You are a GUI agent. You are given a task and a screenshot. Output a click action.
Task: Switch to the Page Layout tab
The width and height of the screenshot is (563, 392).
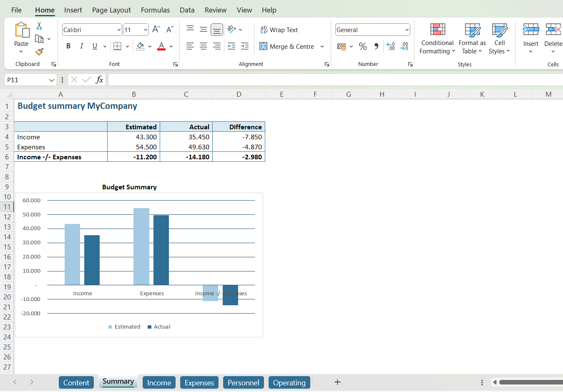111,10
